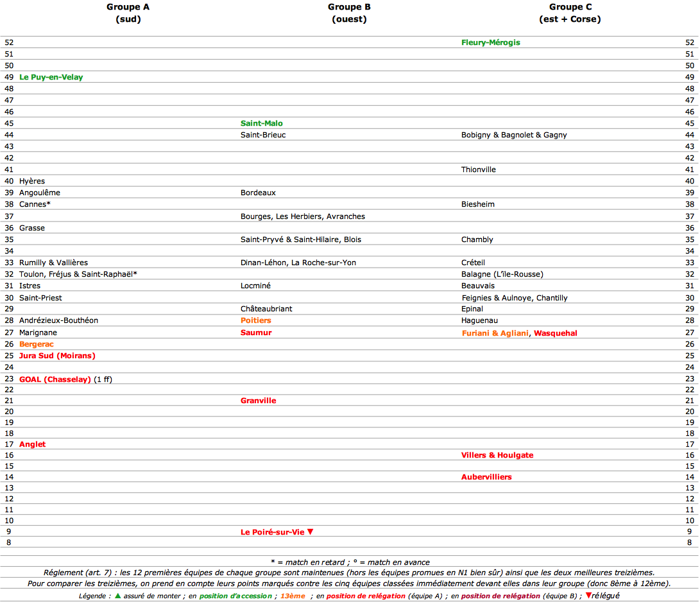Click on Saint-Malo in Groupe B

pyautogui.click(x=262, y=123)
